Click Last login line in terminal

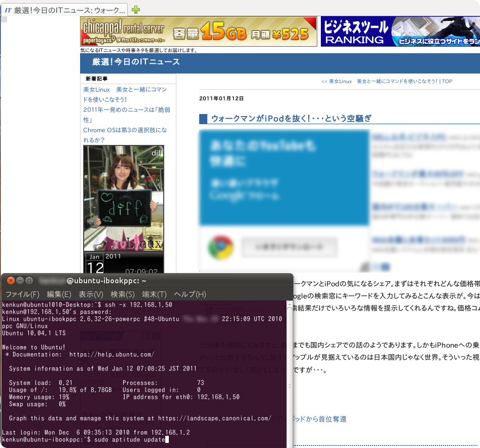[96, 432]
